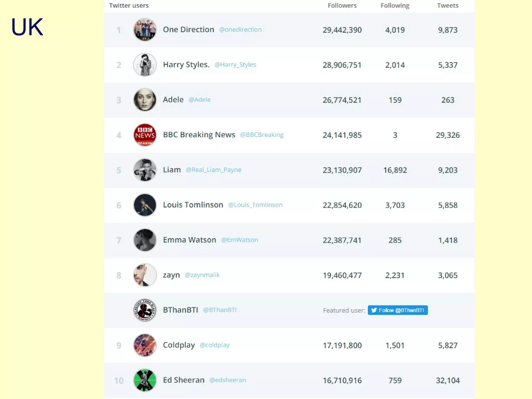The height and width of the screenshot is (399, 532).
Task: Open @Real_Liam_Payne profile link
Action: click(214, 170)
